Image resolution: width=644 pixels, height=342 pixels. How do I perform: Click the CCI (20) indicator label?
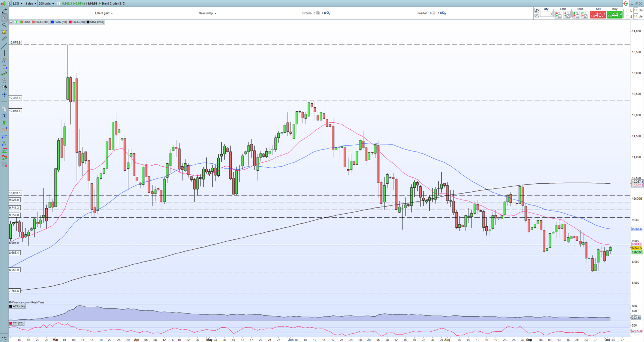point(16,323)
